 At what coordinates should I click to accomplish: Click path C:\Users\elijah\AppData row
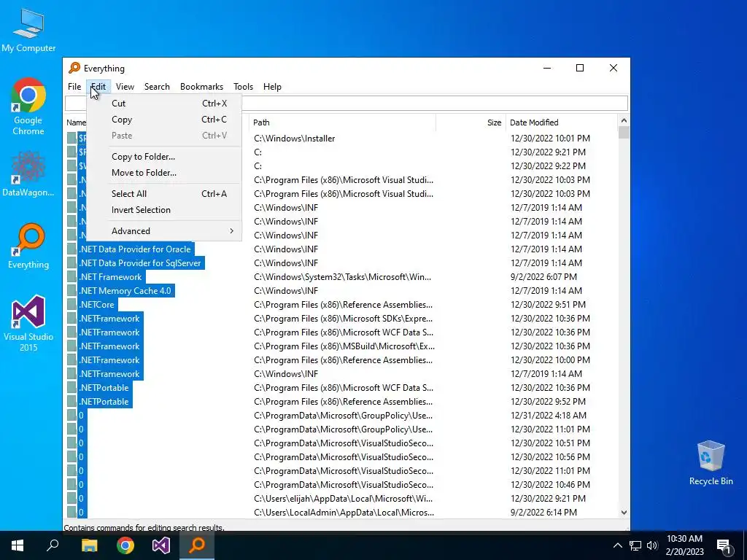coord(343,499)
